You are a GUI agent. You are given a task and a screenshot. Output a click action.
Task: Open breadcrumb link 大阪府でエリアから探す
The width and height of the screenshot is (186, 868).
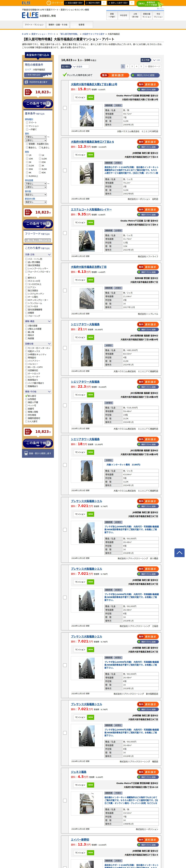[x=93, y=34]
